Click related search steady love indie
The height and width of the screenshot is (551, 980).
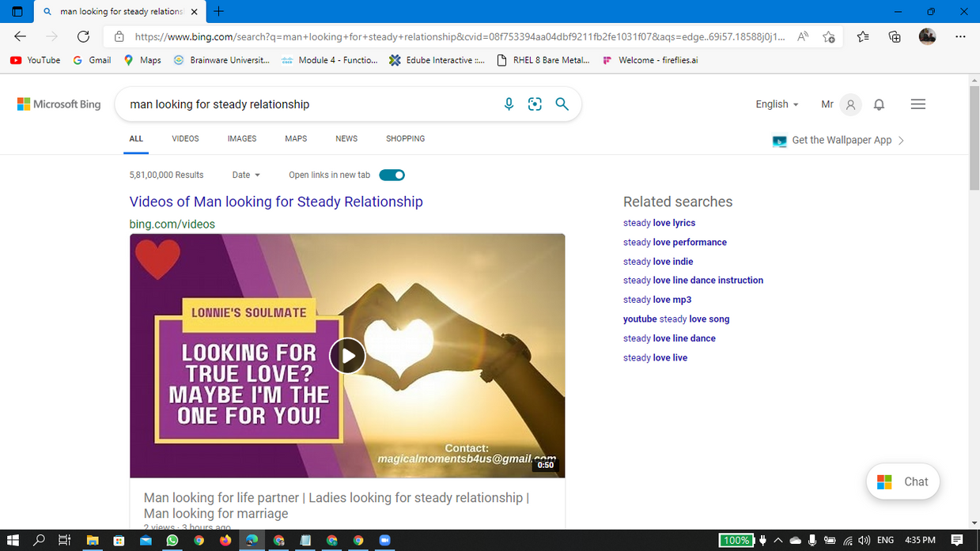[x=658, y=262]
